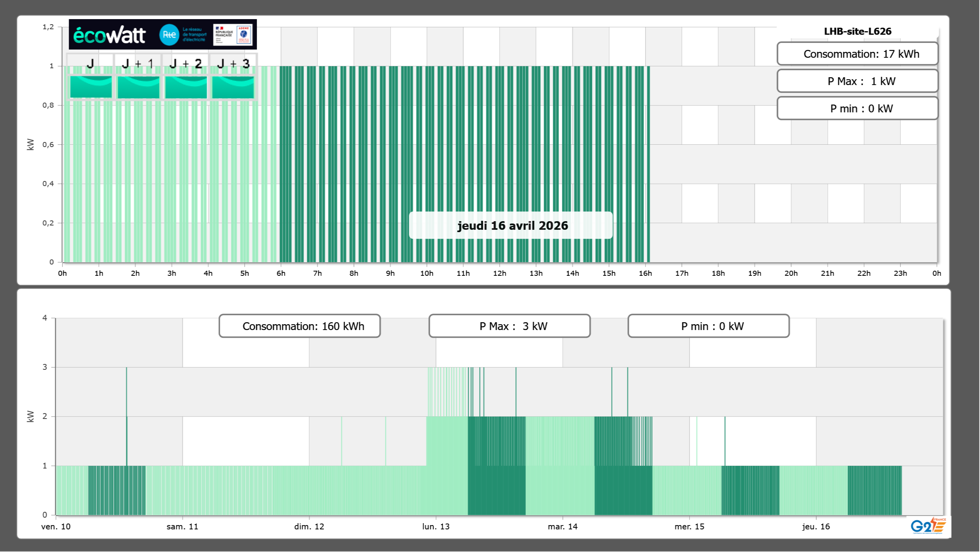Click the sam. 11 axis label

(182, 527)
